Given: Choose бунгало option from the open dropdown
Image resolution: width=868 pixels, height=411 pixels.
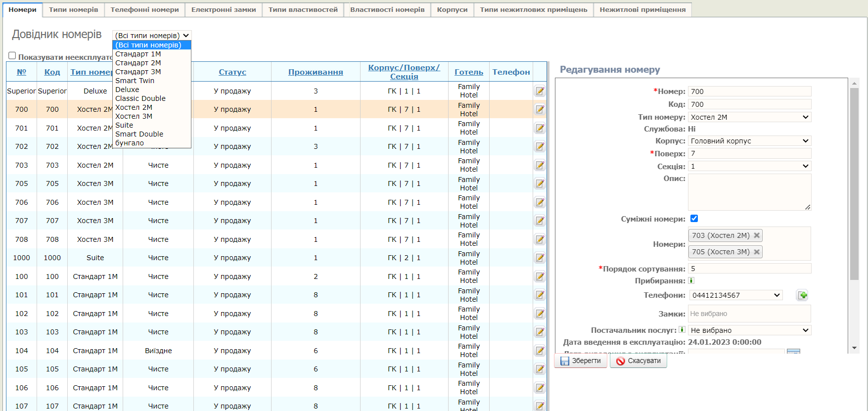Looking at the screenshot, I should tap(130, 143).
